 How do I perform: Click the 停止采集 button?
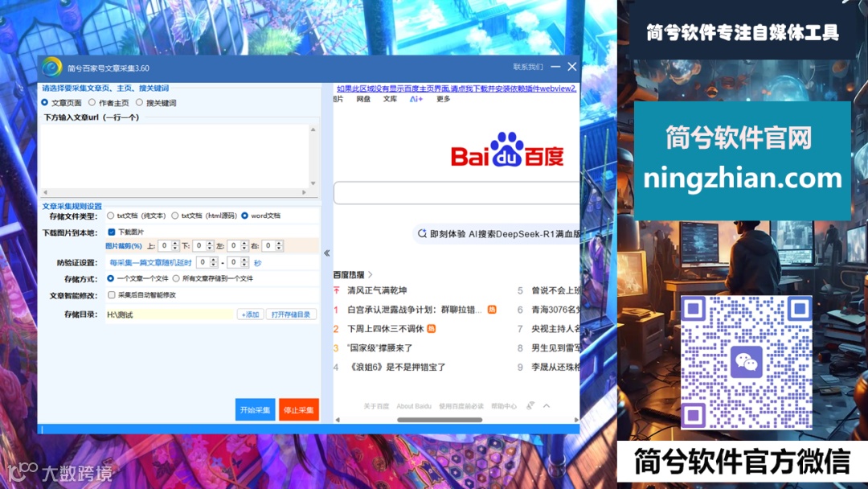[x=299, y=410]
